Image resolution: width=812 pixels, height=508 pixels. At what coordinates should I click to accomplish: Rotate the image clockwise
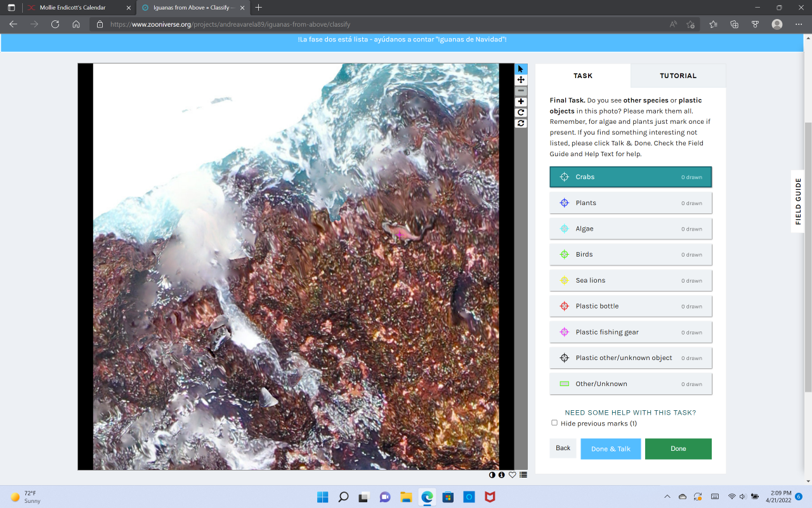point(521,112)
